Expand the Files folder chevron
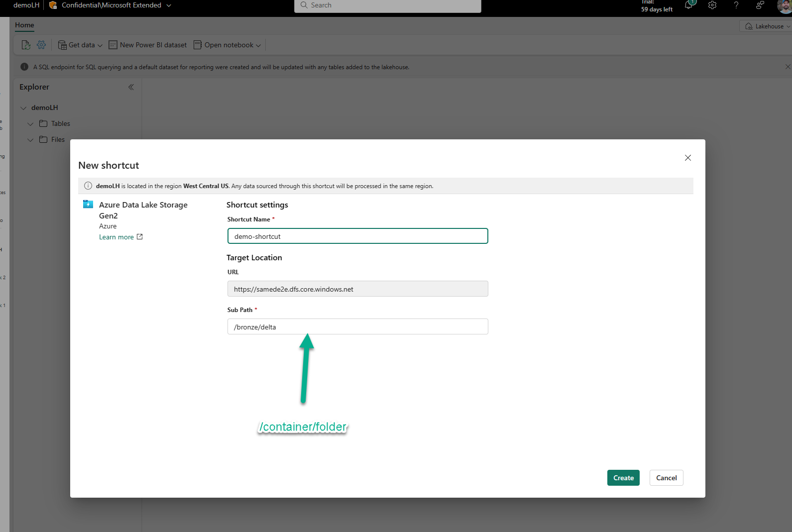This screenshot has width=792, height=532. tap(30, 140)
